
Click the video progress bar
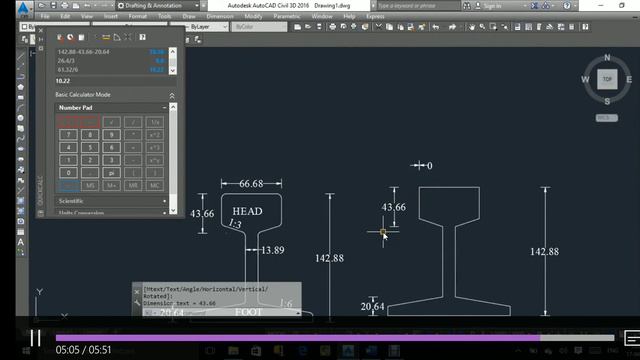point(335,338)
